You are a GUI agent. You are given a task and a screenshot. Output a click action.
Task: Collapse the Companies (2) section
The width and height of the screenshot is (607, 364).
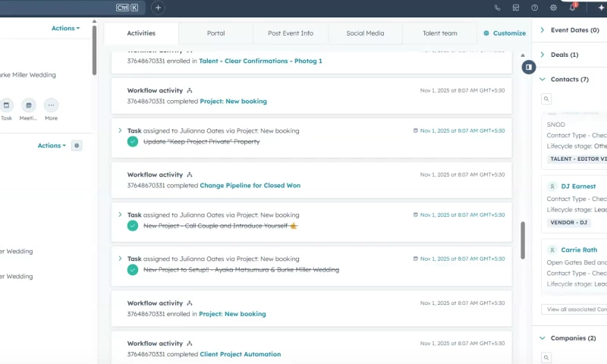pos(543,338)
